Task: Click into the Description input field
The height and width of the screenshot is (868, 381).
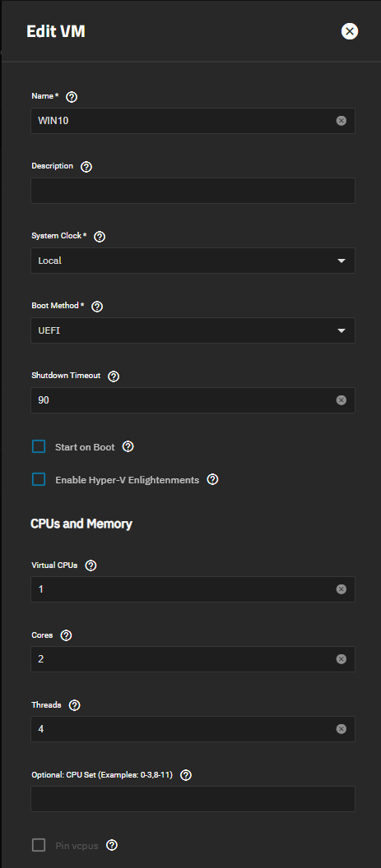Action: tap(193, 191)
